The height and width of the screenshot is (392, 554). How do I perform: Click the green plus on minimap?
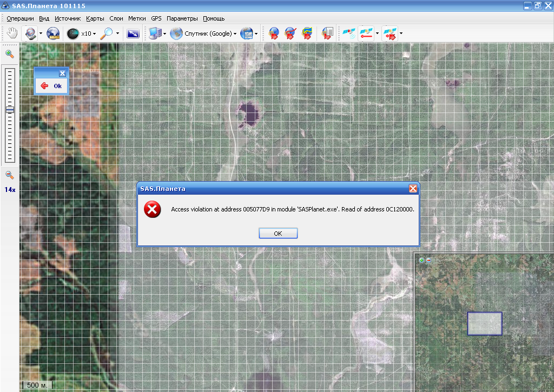(x=421, y=261)
